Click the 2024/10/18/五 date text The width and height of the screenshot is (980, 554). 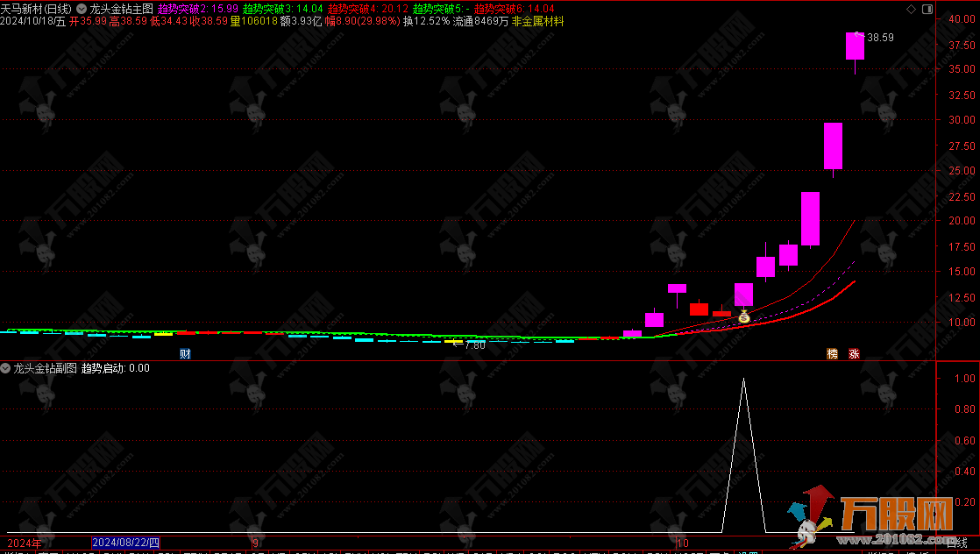click(x=33, y=21)
